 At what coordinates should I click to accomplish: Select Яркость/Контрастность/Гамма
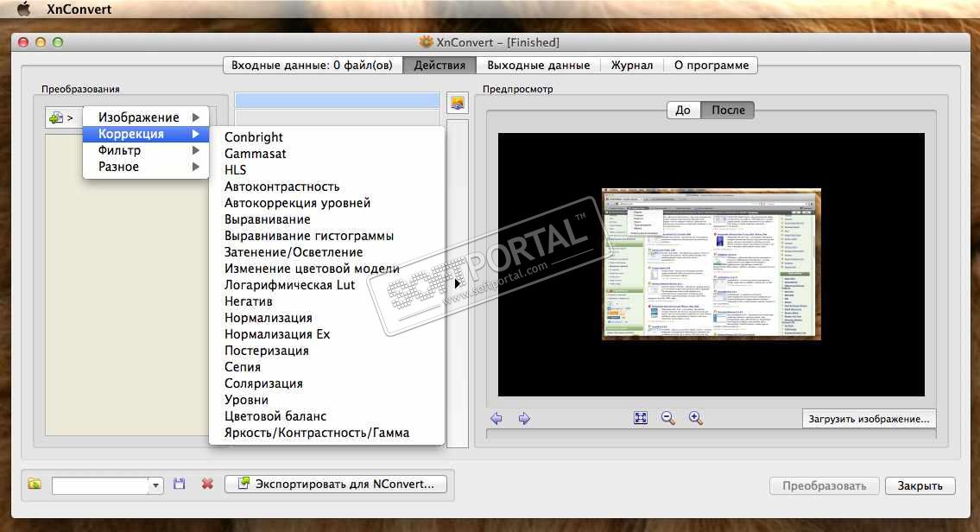pos(327,433)
